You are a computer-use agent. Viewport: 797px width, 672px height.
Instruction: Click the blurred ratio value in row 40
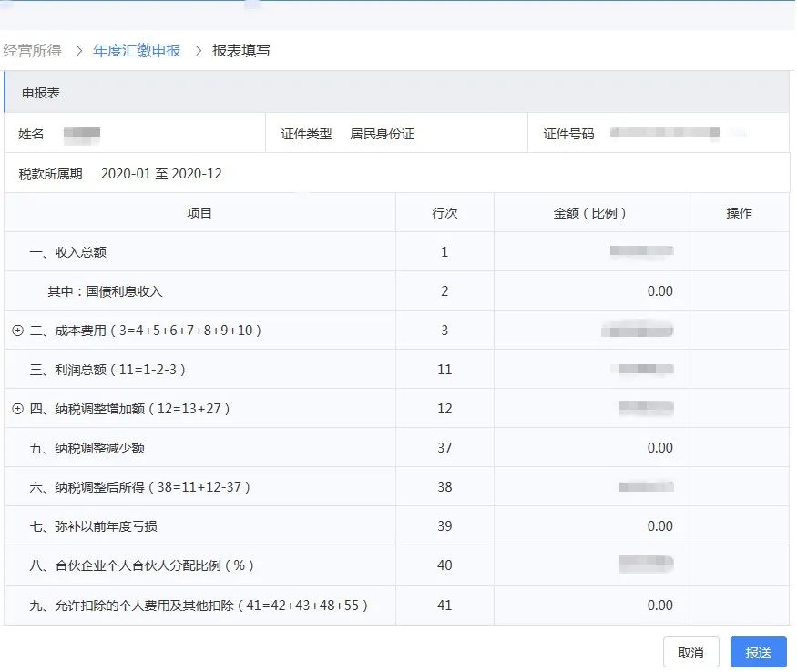click(x=646, y=565)
